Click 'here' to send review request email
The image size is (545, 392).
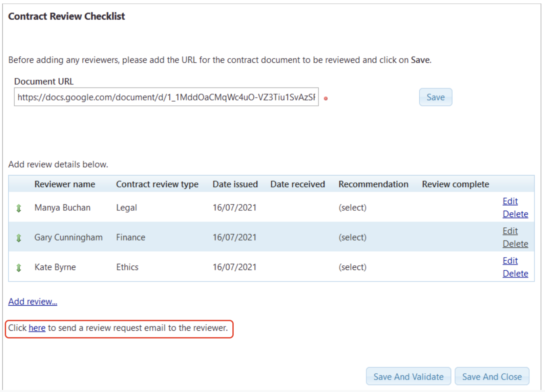(37, 328)
